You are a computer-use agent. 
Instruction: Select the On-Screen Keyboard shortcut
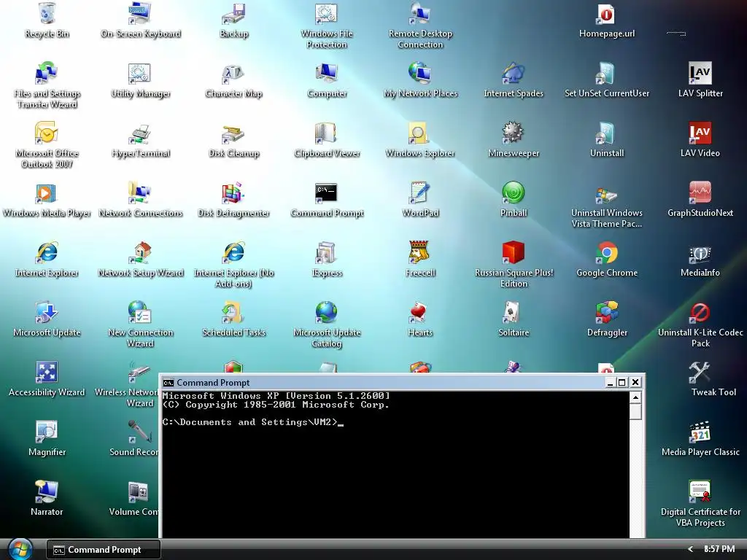pyautogui.click(x=140, y=14)
